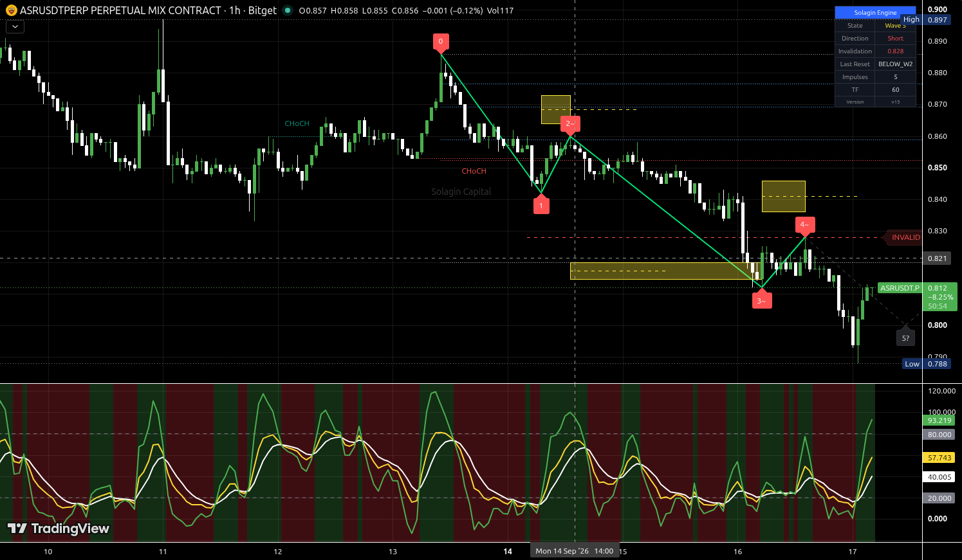The image size is (962, 560).
Task: Click the yellow 57.743 indicator value label
Action: click(x=939, y=458)
